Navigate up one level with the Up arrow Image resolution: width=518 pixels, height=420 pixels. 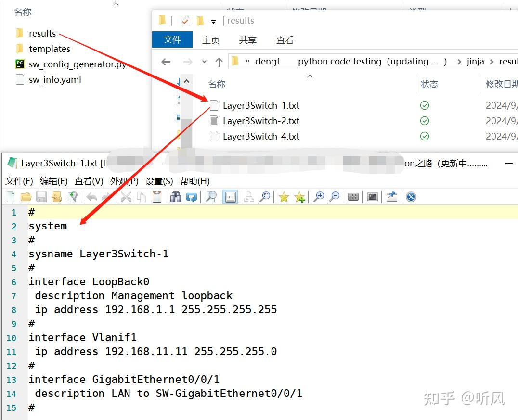(219, 62)
